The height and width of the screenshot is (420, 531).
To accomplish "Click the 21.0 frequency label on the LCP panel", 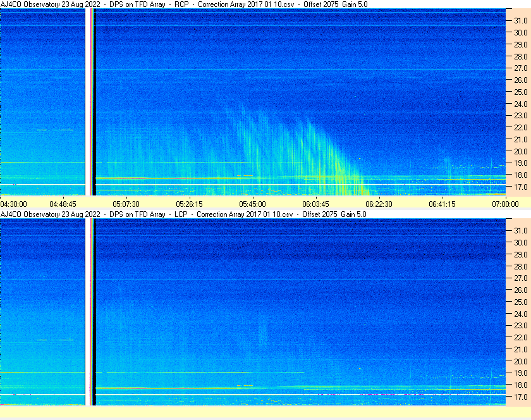I will (521, 349).
